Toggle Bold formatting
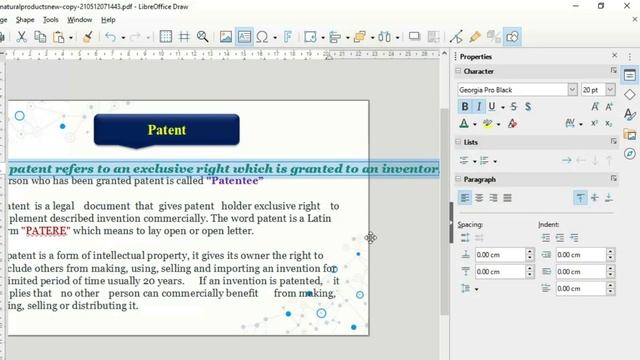Viewport: 640px width, 360px height. [464, 107]
